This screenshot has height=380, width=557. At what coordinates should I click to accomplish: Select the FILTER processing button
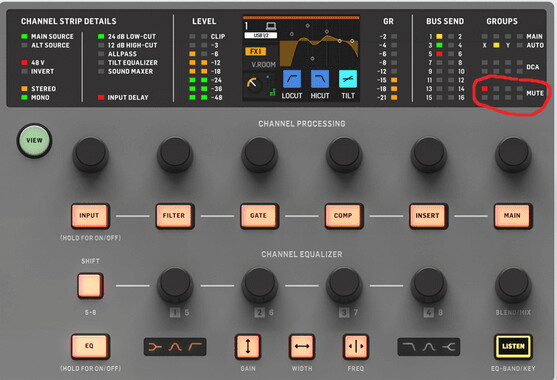(174, 216)
